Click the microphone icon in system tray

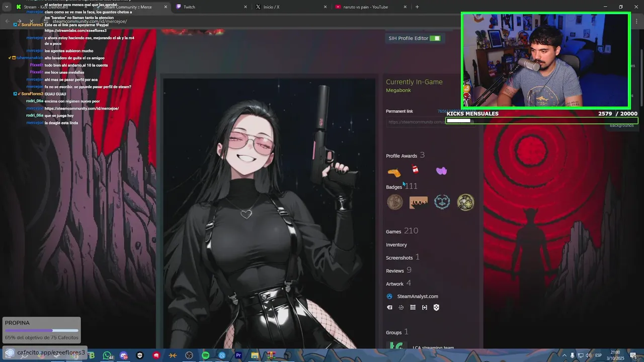point(572,355)
